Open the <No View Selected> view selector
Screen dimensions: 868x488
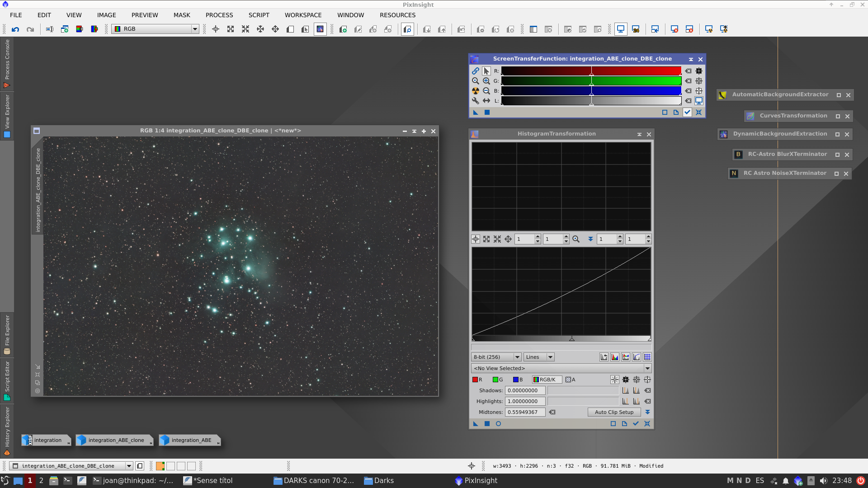click(x=561, y=368)
